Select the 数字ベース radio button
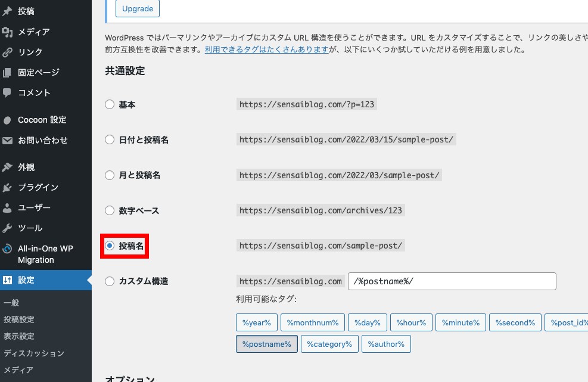Image resolution: width=588 pixels, height=382 pixels. (110, 210)
